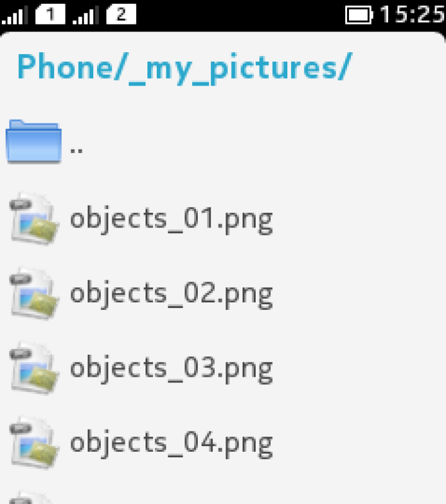This screenshot has height=504, width=446.
Task: Click the image icon for objects_01.png
Action: [34, 219]
